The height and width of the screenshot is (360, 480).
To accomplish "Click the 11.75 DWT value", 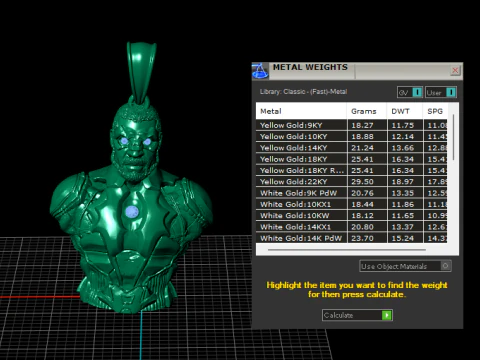I will pyautogui.click(x=403, y=125).
